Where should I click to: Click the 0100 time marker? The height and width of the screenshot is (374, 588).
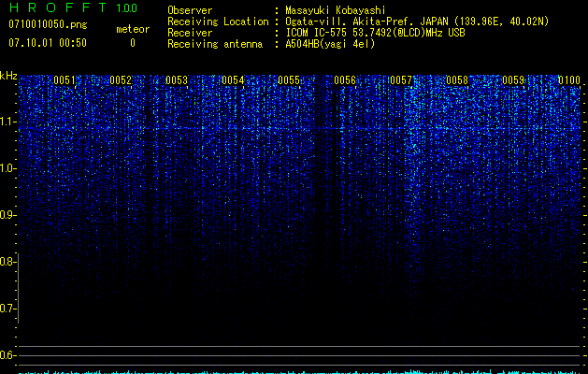[569, 80]
